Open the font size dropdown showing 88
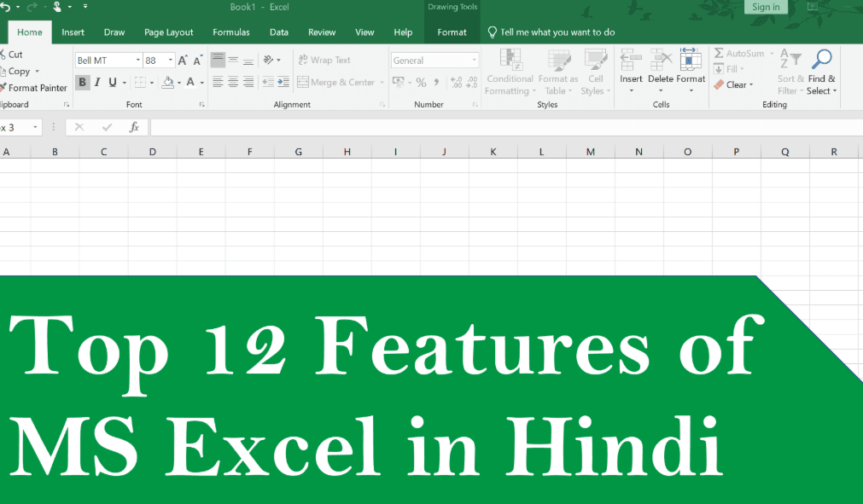Viewport: 863px width, 504px height. click(171, 61)
